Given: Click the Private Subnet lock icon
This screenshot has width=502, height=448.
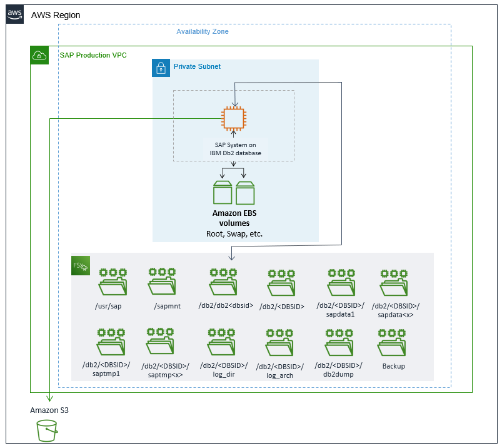Looking at the screenshot, I should click(x=161, y=68).
